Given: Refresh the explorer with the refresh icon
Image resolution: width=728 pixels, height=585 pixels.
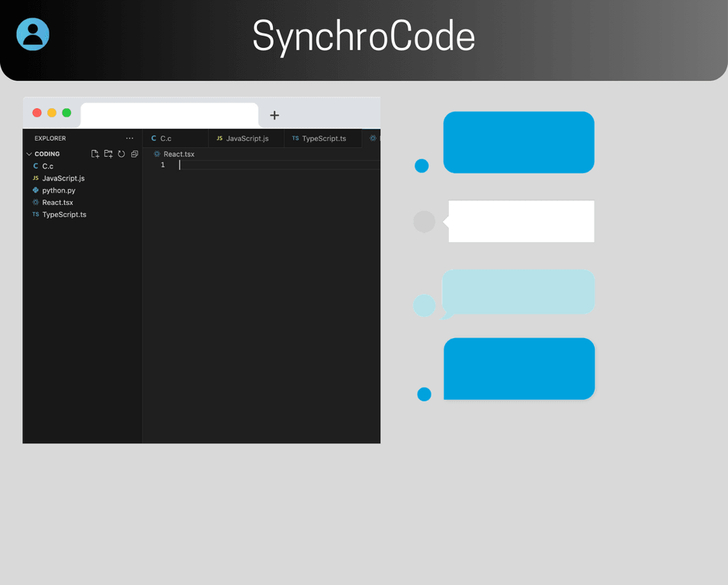Looking at the screenshot, I should pos(121,154).
